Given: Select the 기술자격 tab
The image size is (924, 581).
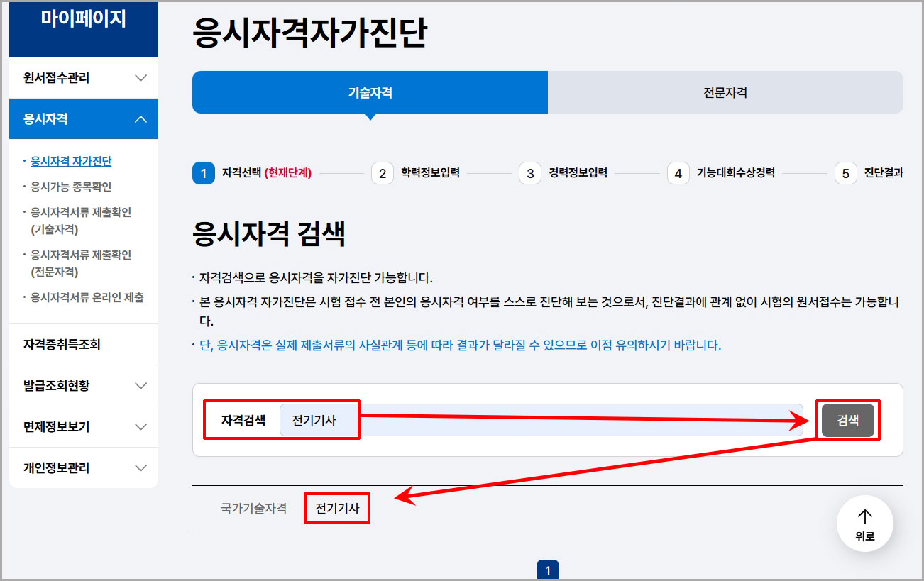Looking at the screenshot, I should 369,92.
